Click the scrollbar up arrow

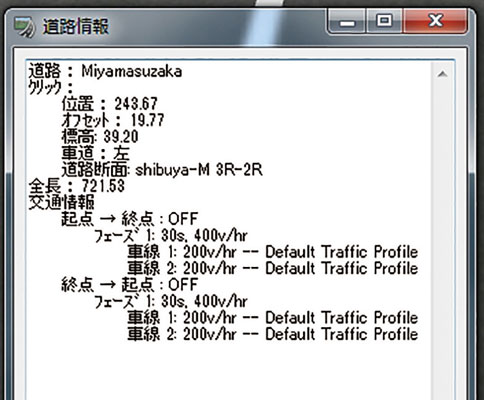pos(442,74)
